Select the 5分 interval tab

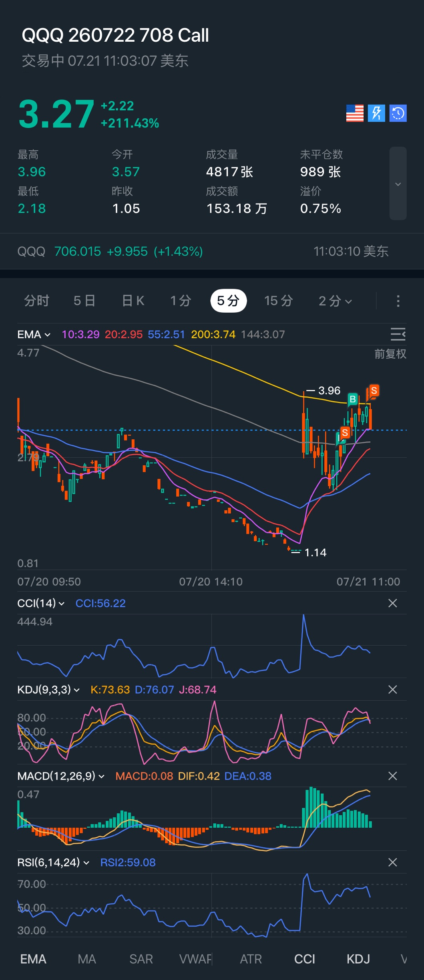pyautogui.click(x=229, y=301)
